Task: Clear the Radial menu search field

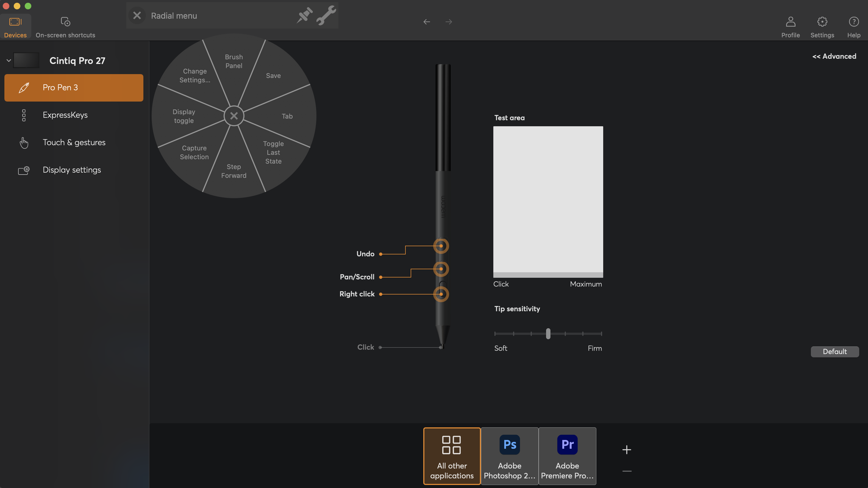Action: (x=137, y=15)
